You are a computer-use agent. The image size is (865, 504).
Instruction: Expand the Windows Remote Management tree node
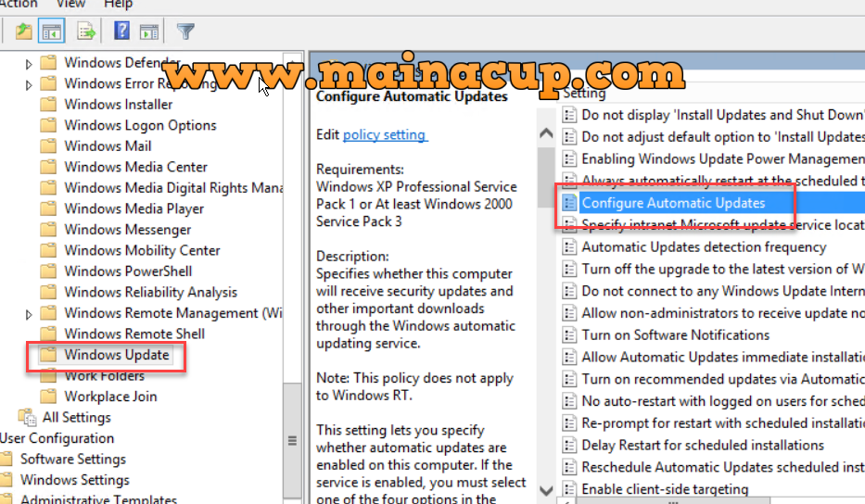(x=29, y=314)
